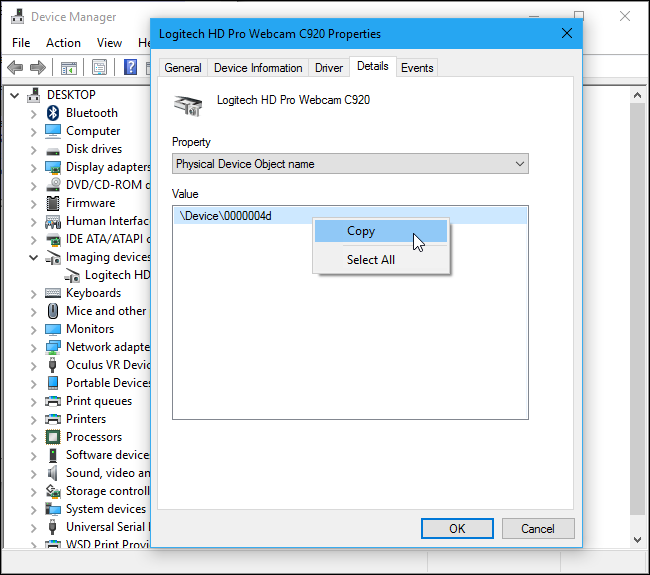
Task: Select the Print queues tree item
Action: [x=99, y=401]
